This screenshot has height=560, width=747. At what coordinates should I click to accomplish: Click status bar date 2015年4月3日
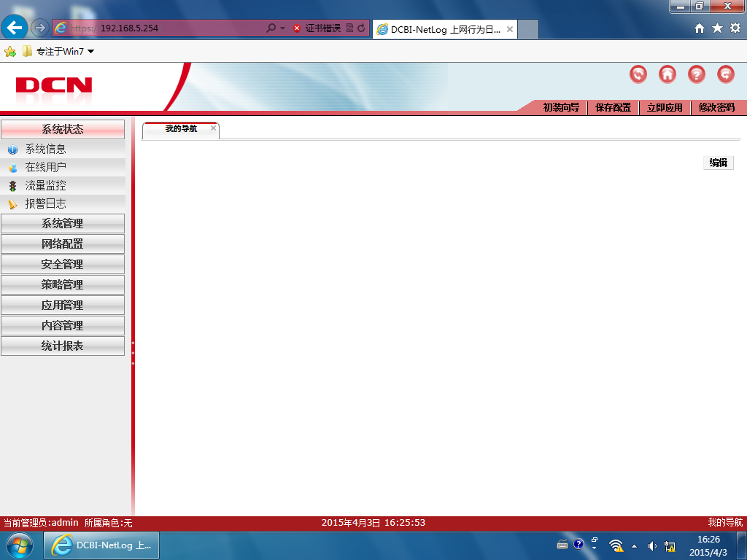click(351, 523)
